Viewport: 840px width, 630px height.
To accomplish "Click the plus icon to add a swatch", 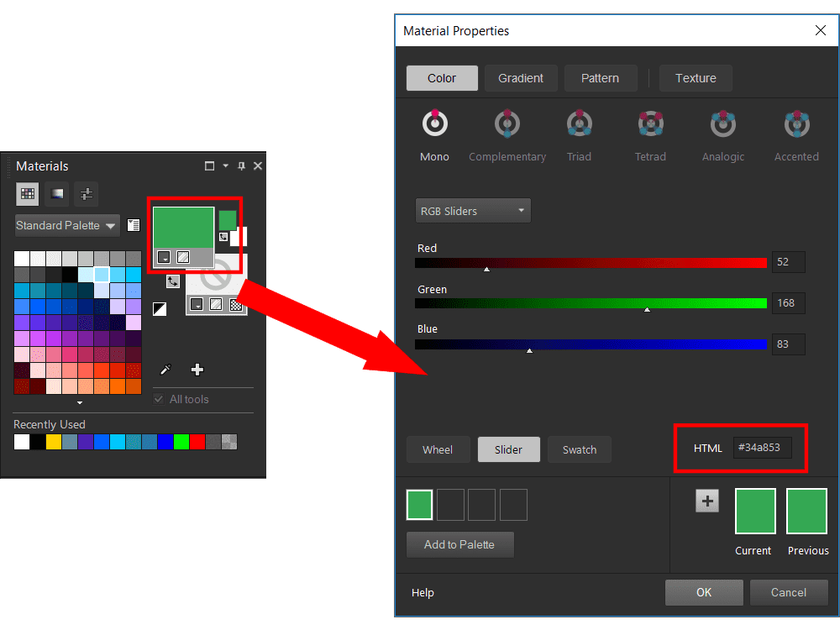I will [x=197, y=370].
